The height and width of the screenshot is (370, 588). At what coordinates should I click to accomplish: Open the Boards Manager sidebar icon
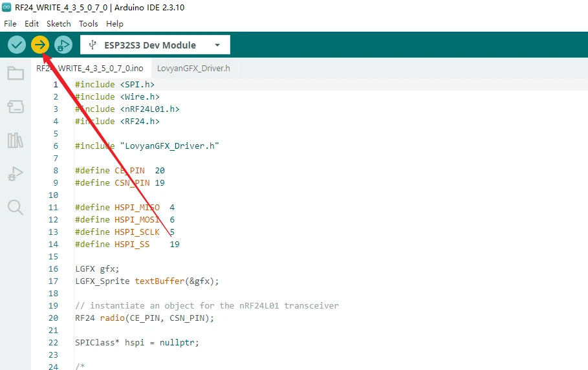coord(16,107)
